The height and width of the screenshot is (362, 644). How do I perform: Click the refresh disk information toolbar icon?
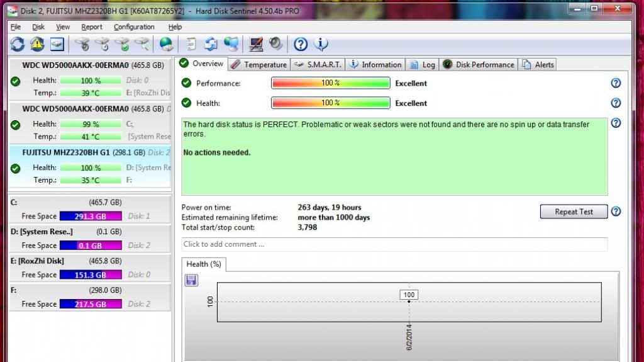pyautogui.click(x=17, y=43)
